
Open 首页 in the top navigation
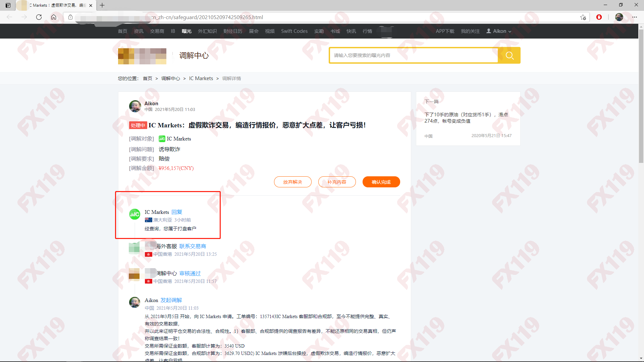pyautogui.click(x=122, y=31)
